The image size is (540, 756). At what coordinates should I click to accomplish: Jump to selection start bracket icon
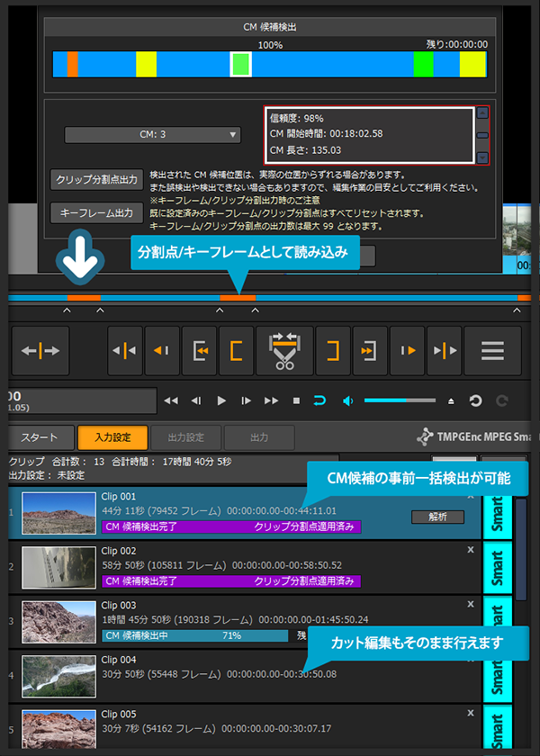[199, 350]
